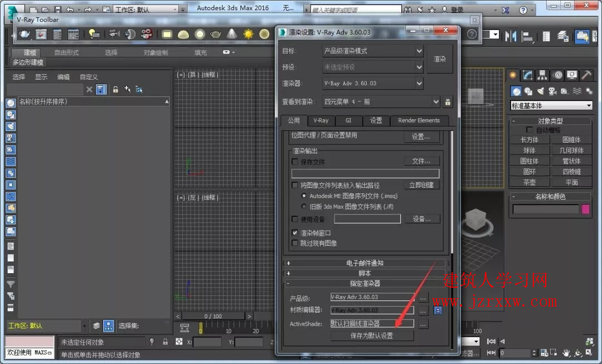Screen dimensions: 602x364
Task: Undo the last action in title bar
Action: pos(70,9)
